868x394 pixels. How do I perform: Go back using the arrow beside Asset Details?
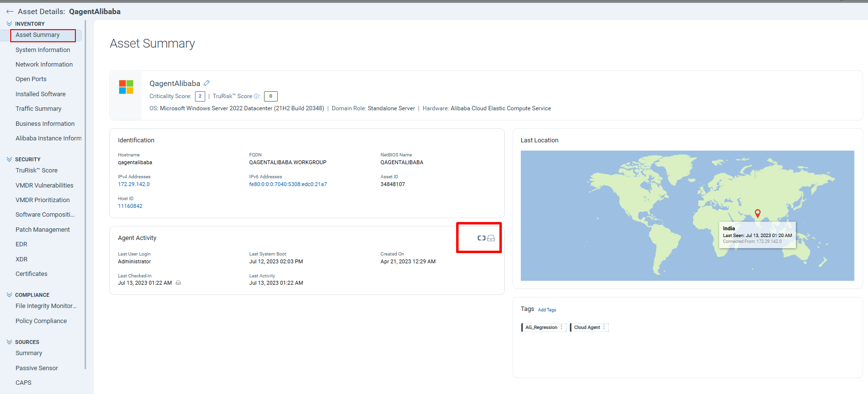point(10,12)
